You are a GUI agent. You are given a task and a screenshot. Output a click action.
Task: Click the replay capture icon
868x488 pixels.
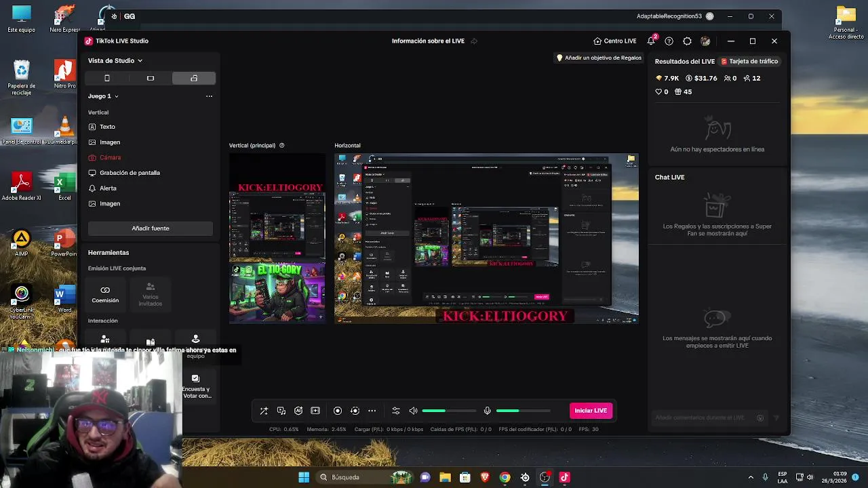point(355,411)
